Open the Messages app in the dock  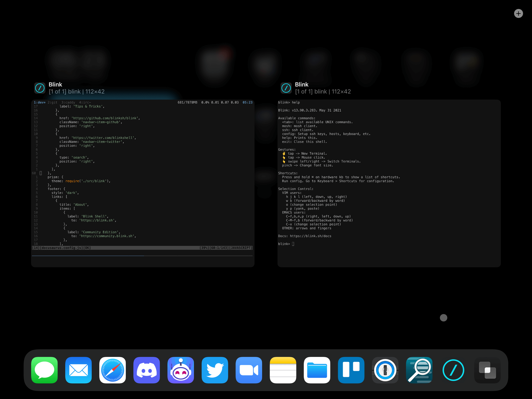pos(44,370)
